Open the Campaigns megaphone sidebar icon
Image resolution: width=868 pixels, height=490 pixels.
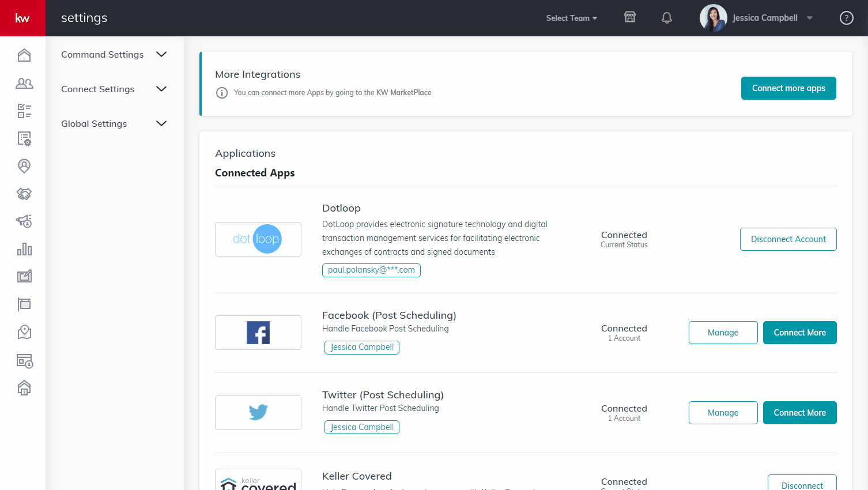point(24,221)
